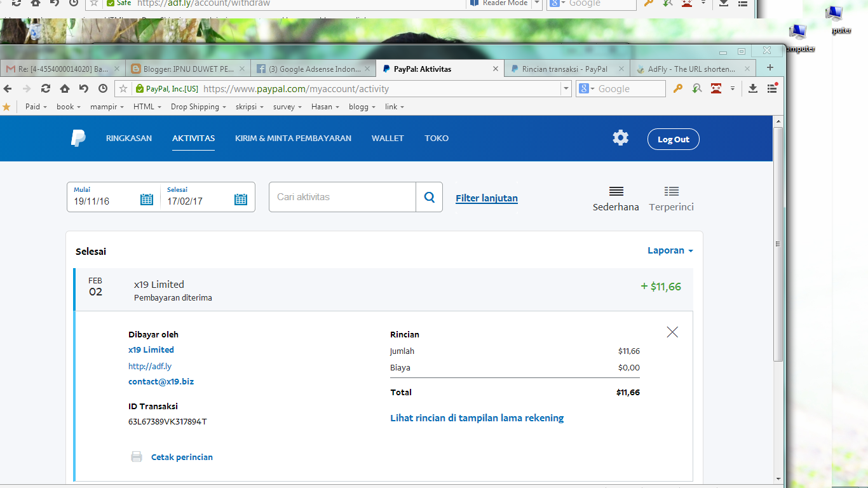This screenshot has width=868, height=488.
Task: Click the Reader Mode icon in adf.ly window
Action: pos(474,3)
